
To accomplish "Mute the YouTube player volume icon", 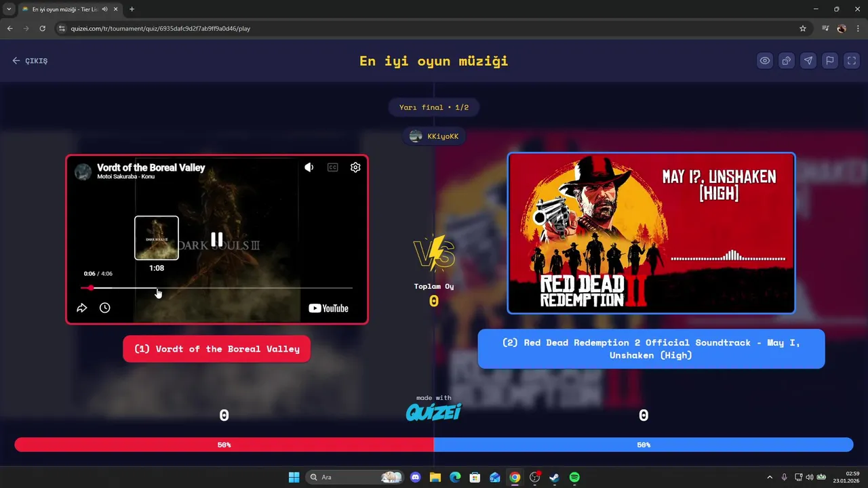I will [309, 167].
